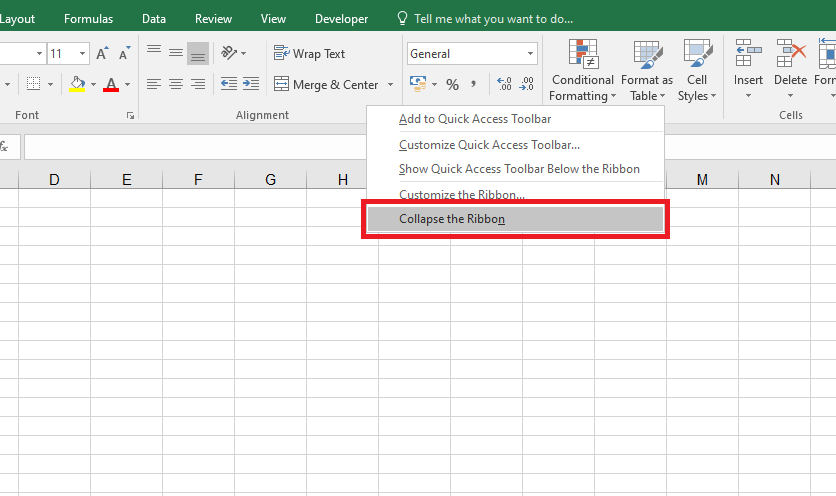Click the Comma Style icon

(474, 85)
